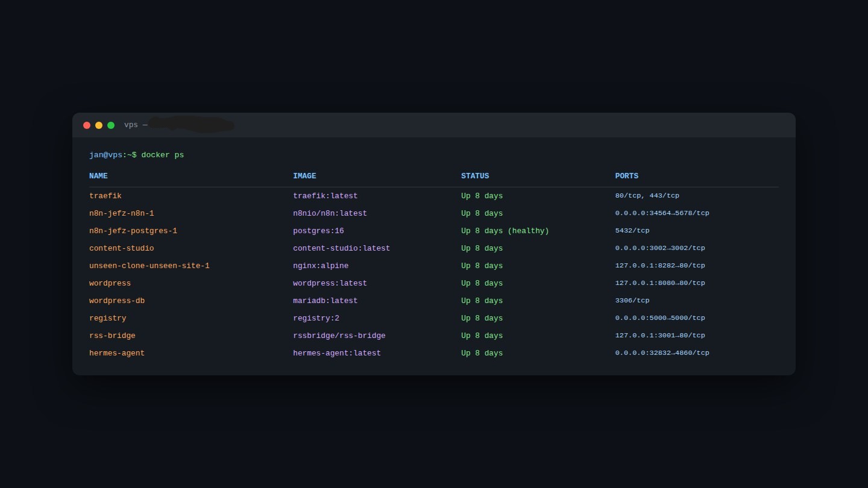Select the hermes-agent container name
This screenshot has height=488, width=868.
(117, 353)
